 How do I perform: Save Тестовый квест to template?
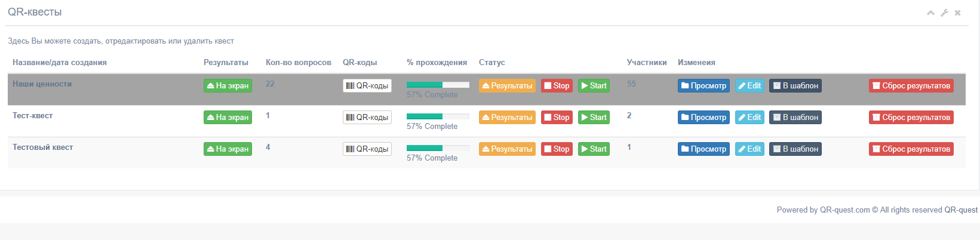(x=795, y=149)
